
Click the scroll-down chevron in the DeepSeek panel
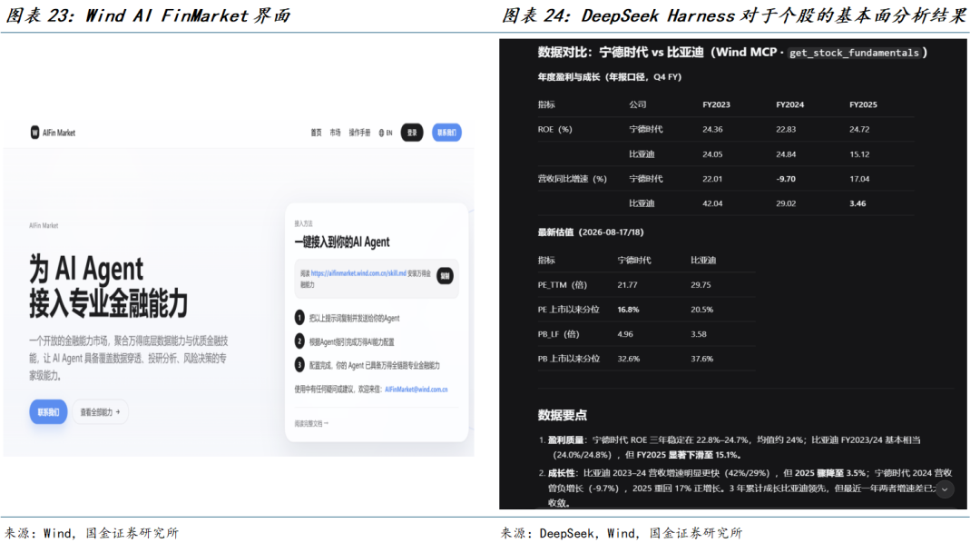click(945, 489)
